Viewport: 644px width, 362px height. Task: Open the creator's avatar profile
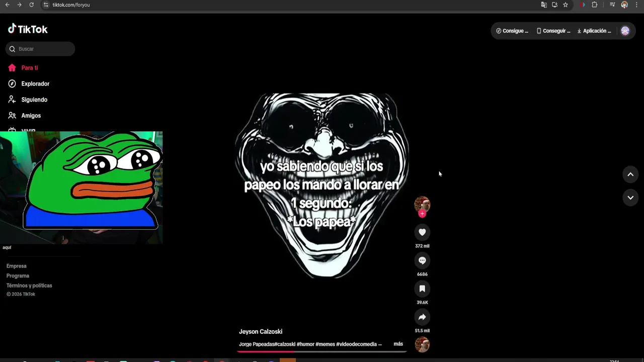pos(422,204)
